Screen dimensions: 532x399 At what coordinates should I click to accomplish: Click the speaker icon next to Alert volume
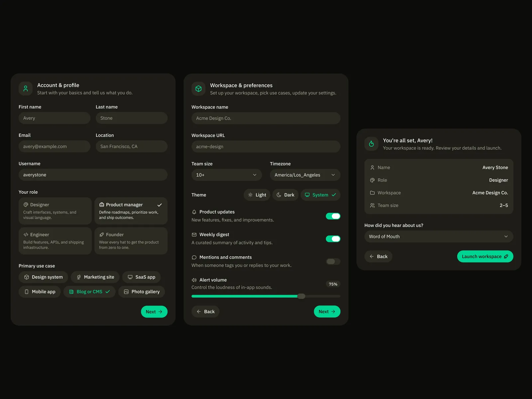(194, 280)
